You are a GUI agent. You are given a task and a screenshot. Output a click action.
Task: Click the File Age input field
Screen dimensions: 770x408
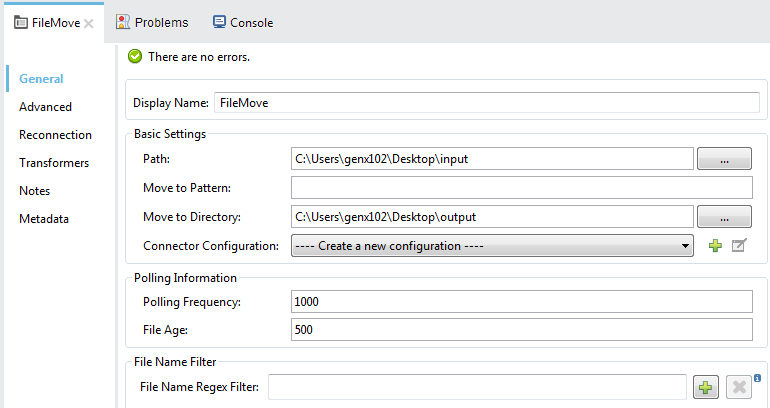(521, 330)
